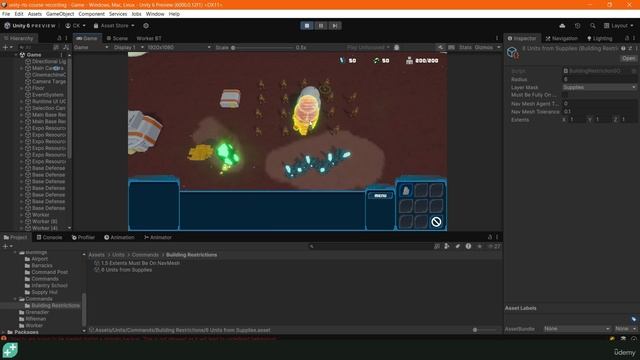The height and width of the screenshot is (360, 640).
Task: Open the Asset Store dropdown
Action: pyautogui.click(x=114, y=26)
